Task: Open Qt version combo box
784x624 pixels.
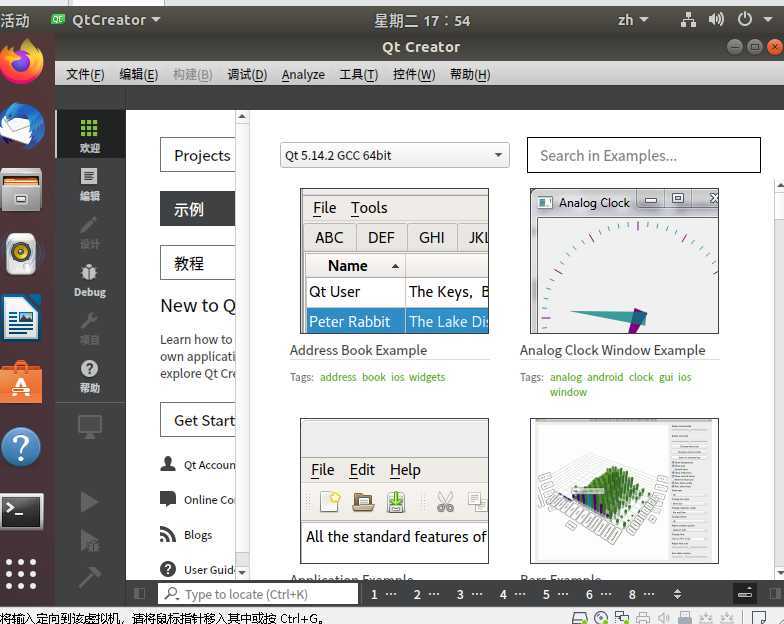Action: tap(394, 155)
